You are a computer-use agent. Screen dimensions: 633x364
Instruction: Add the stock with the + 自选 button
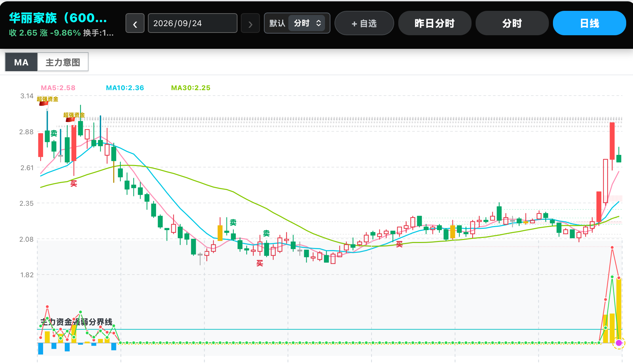(x=364, y=23)
